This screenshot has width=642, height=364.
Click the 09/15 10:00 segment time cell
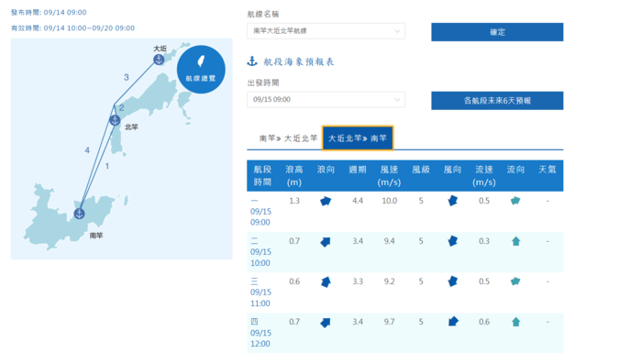[261, 252]
